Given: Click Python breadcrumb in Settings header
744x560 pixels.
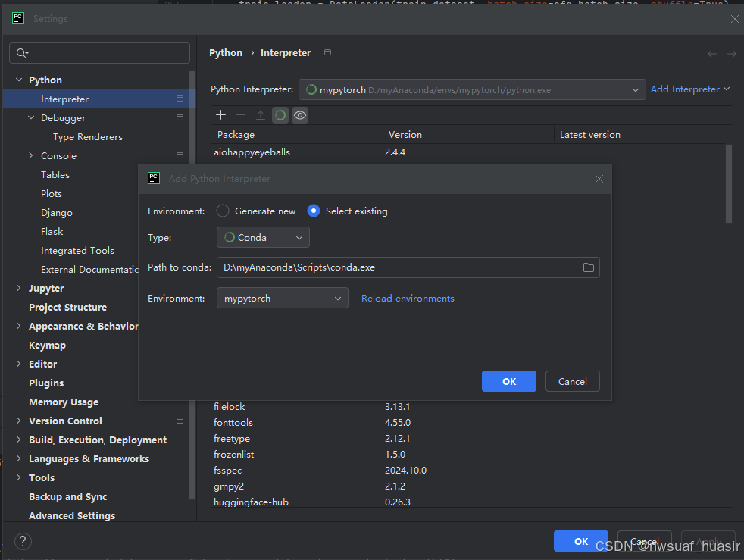Looking at the screenshot, I should tap(225, 53).
